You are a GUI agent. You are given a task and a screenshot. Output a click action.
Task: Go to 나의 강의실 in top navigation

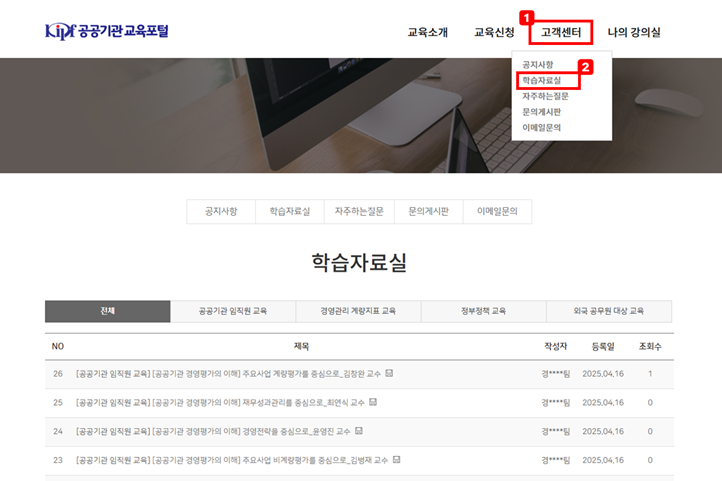[x=634, y=32]
